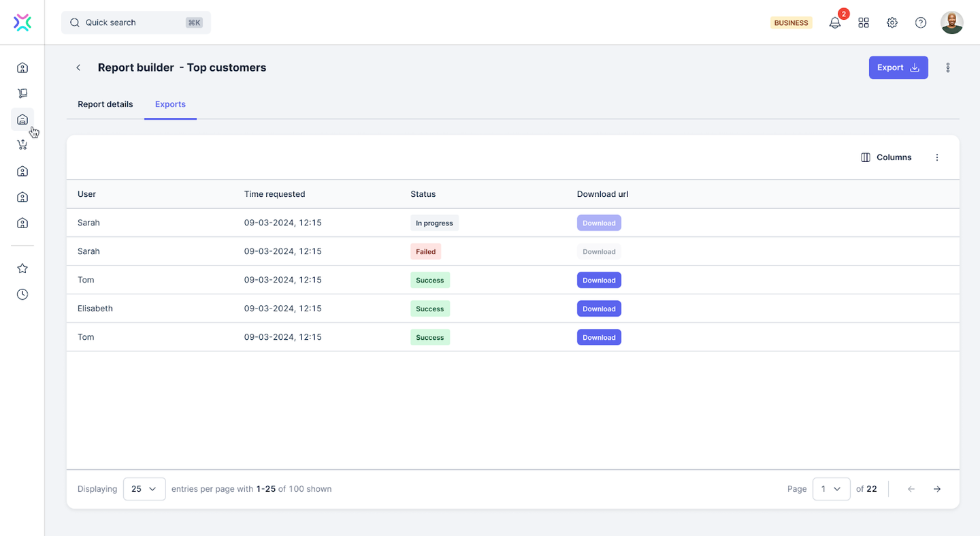The height and width of the screenshot is (536, 980).
Task: Click the notifications bell icon
Action: click(835, 22)
